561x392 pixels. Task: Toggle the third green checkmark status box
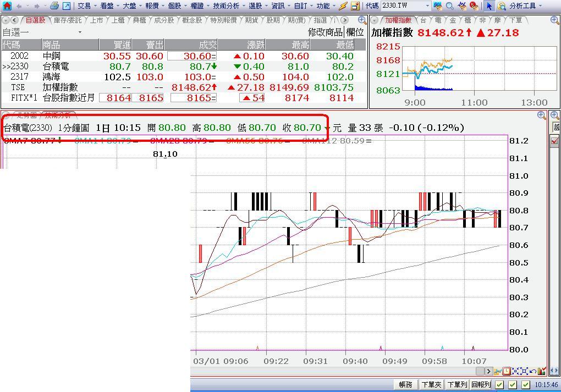tap(526, 385)
